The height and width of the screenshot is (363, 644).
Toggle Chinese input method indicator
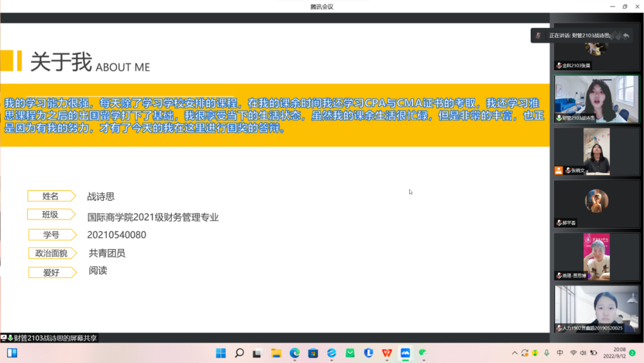point(560,353)
